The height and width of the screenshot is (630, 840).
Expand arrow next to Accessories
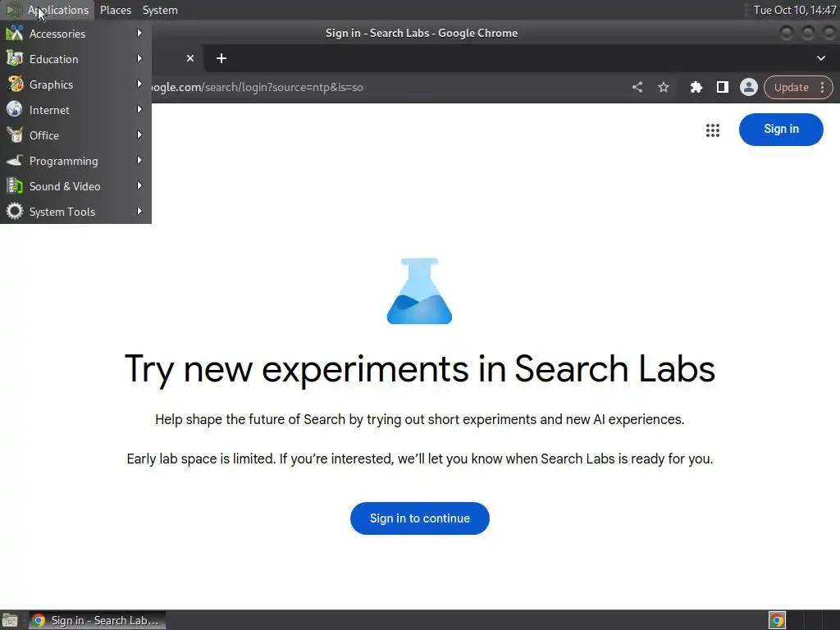tap(139, 33)
